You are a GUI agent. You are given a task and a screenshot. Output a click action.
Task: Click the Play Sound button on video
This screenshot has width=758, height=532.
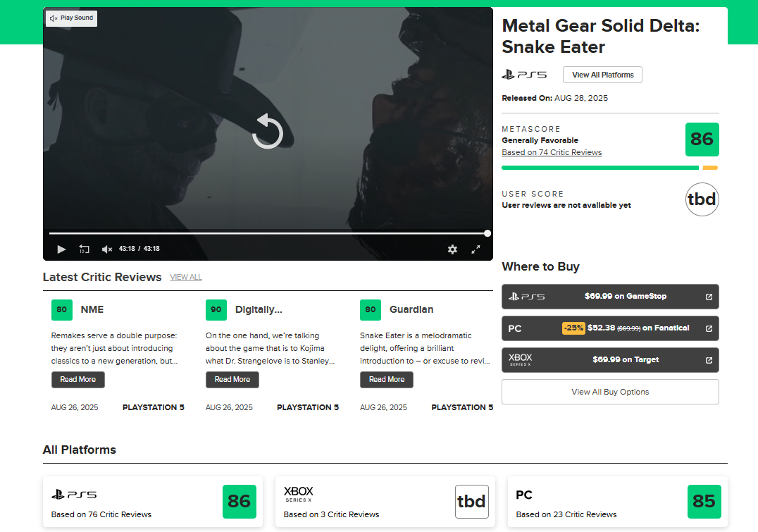72,18
